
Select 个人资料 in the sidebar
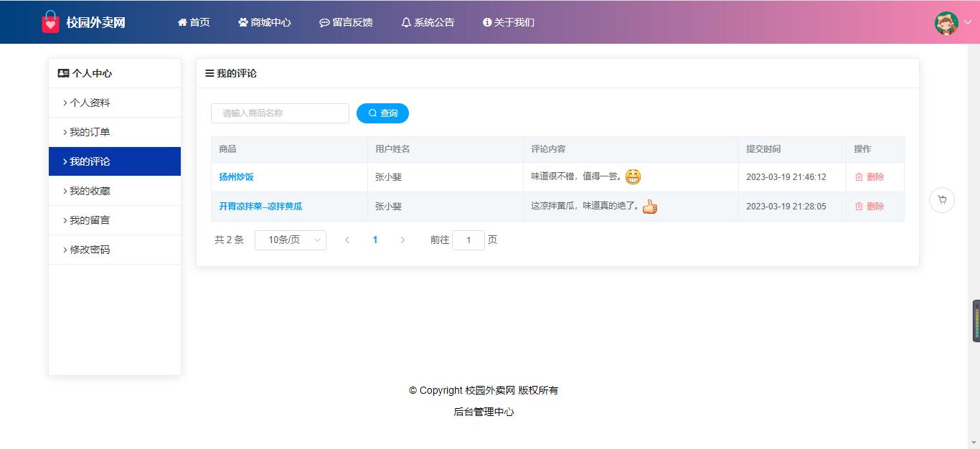[90, 103]
